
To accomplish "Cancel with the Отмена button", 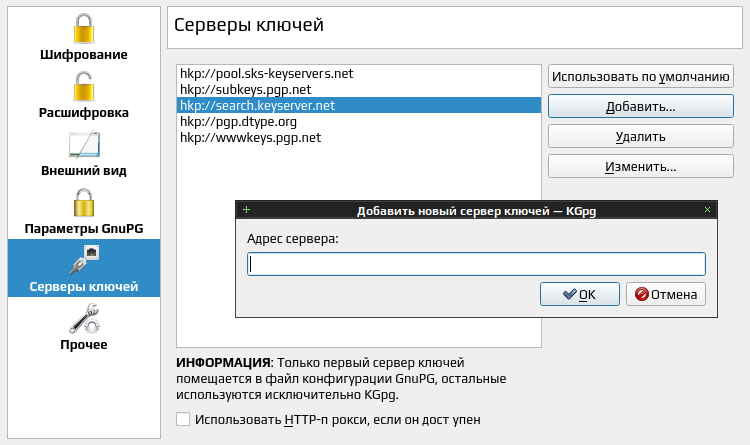I will 666,294.
